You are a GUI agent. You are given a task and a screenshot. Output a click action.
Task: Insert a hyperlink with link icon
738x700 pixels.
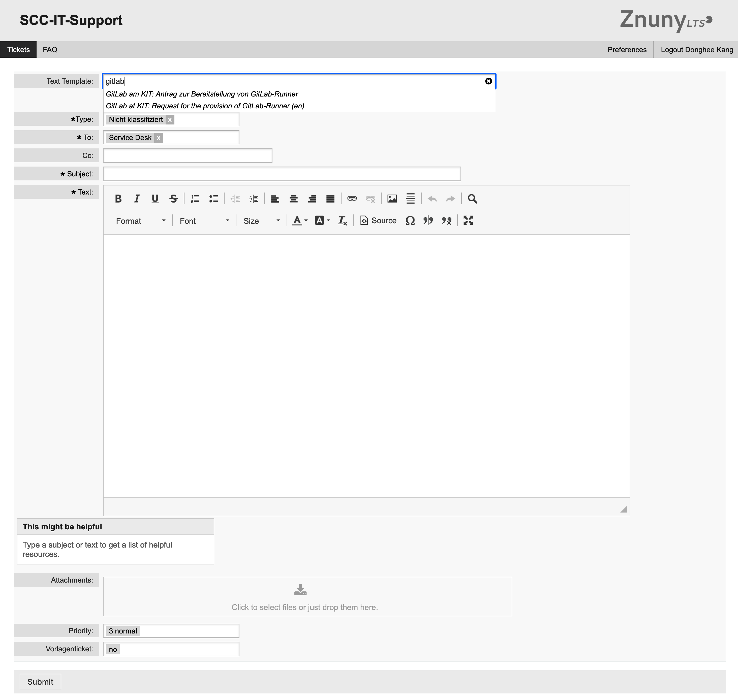[x=352, y=199]
